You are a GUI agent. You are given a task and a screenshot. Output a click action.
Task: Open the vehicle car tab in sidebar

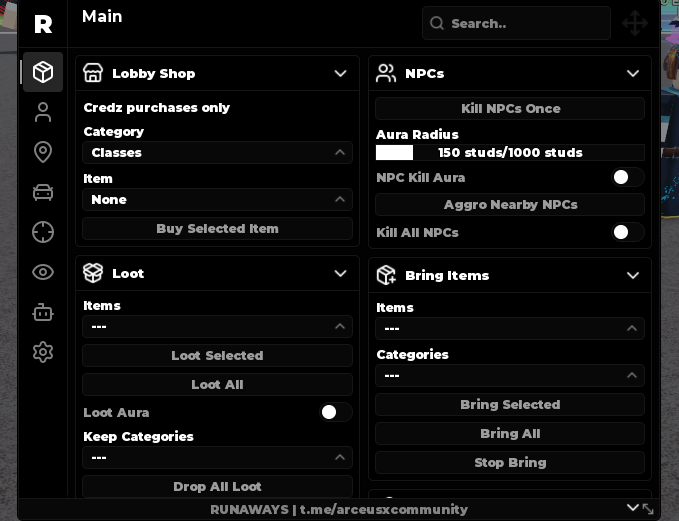43,192
